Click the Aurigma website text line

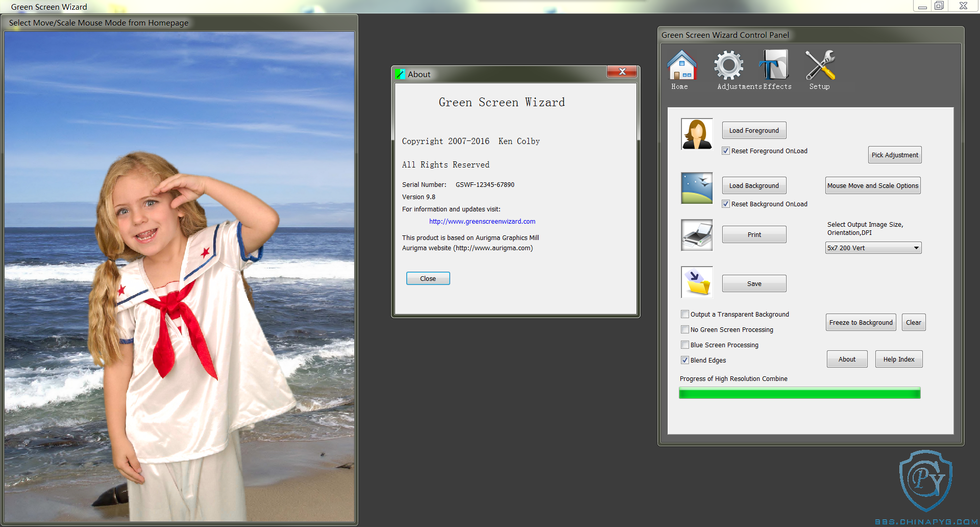pyautogui.click(x=468, y=248)
